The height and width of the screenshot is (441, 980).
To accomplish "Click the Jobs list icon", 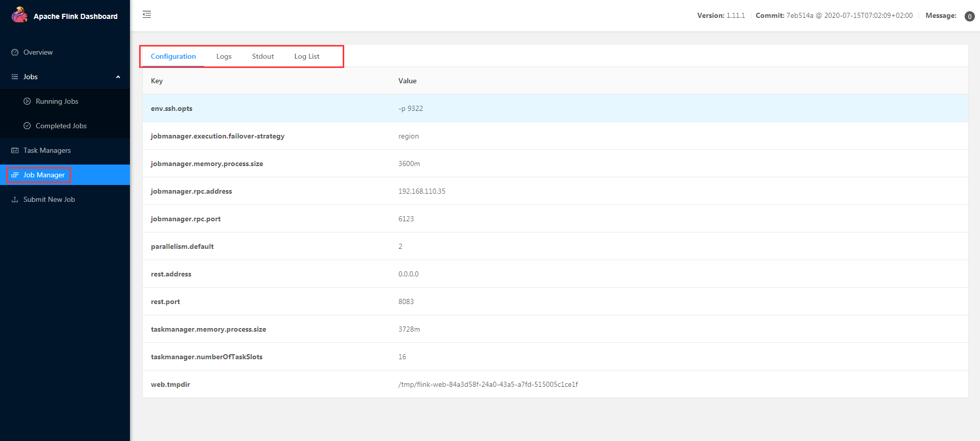I will [15, 77].
